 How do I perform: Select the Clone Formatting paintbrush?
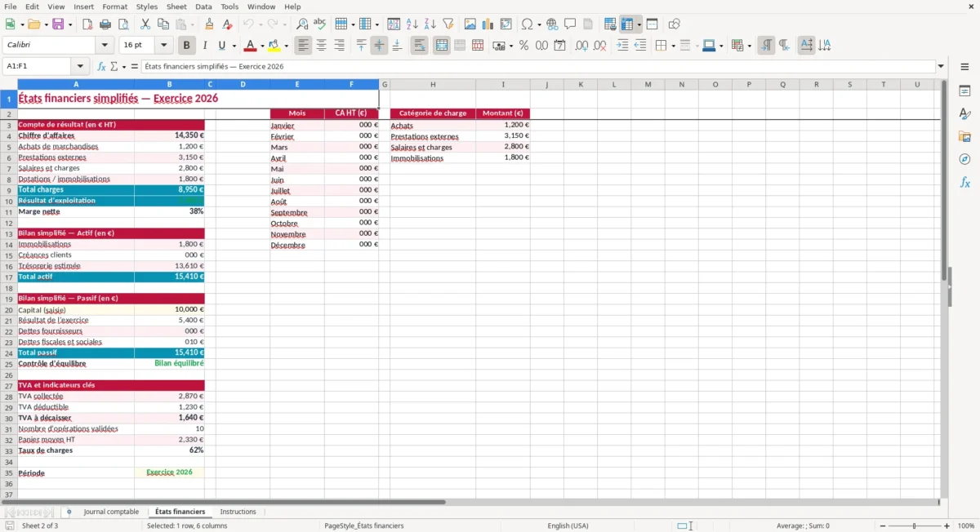(x=210, y=24)
